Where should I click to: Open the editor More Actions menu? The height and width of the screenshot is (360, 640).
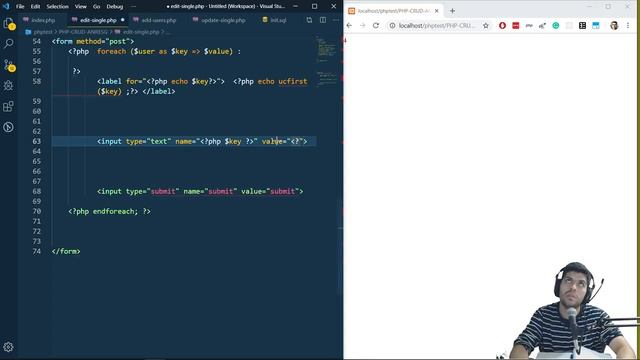[x=336, y=20]
